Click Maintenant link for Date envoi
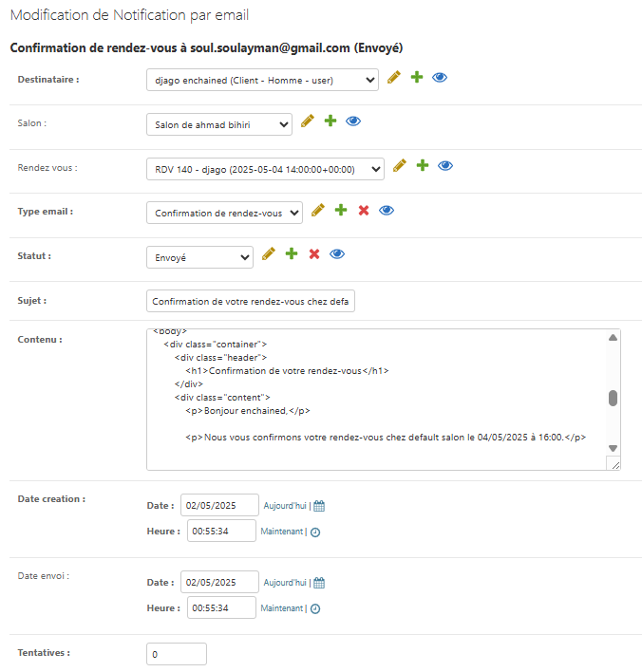The image size is (642, 672). click(282, 608)
